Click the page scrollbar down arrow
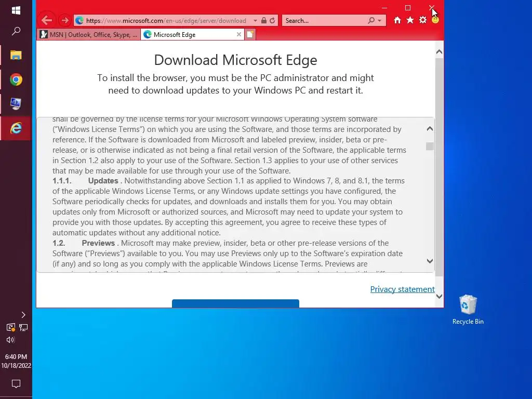This screenshot has height=399, width=532. tap(439, 297)
